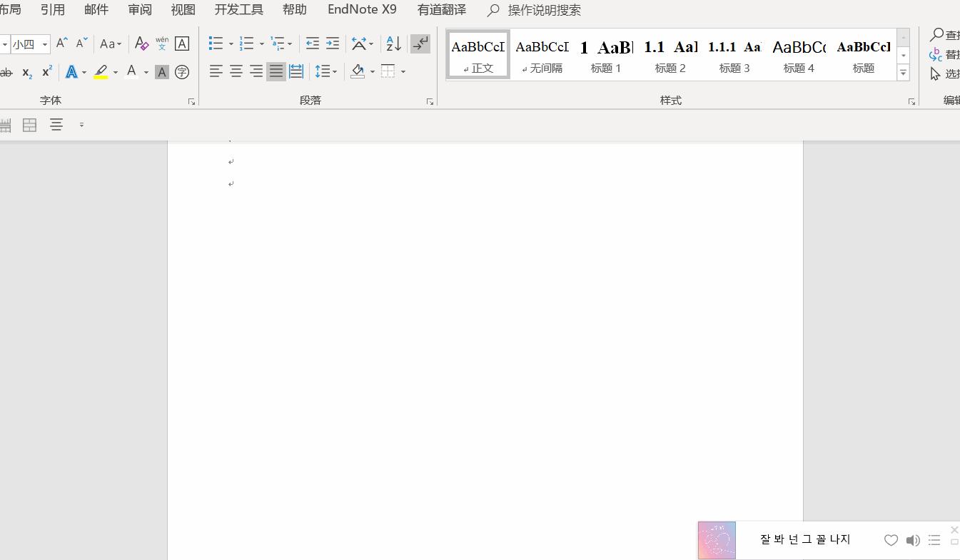Apply yellow text highlight with the marker

pyautogui.click(x=101, y=71)
